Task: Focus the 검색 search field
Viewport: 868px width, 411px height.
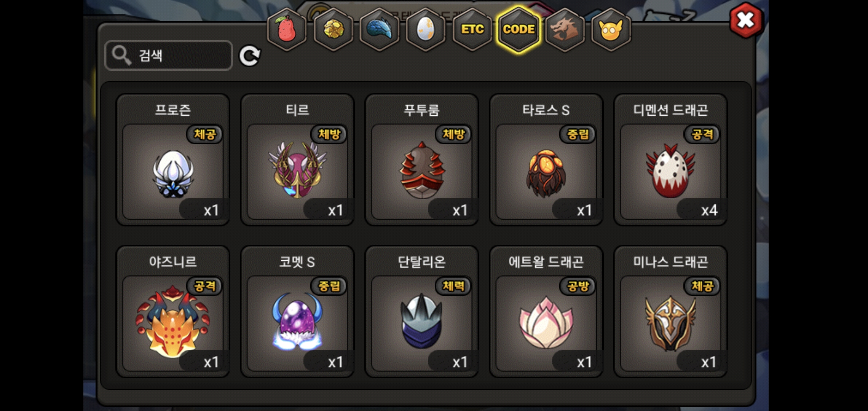Action: 169,56
